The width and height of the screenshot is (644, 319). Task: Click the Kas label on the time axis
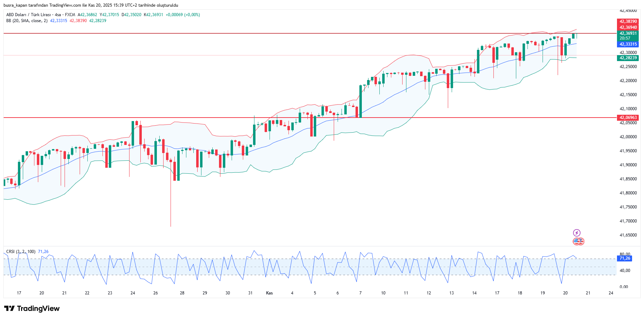tap(269, 293)
